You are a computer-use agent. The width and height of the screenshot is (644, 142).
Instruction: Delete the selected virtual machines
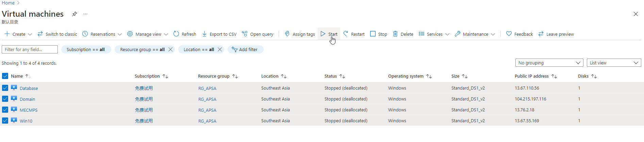403,34
